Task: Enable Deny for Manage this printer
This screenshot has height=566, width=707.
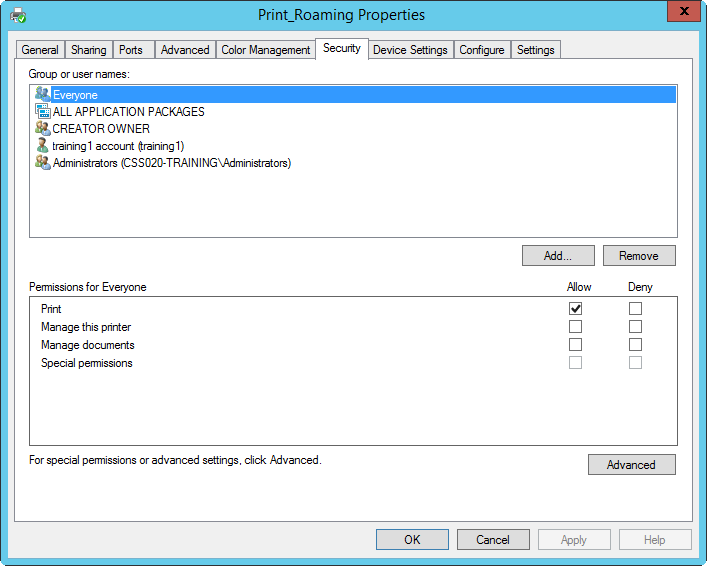Action: [x=635, y=327]
